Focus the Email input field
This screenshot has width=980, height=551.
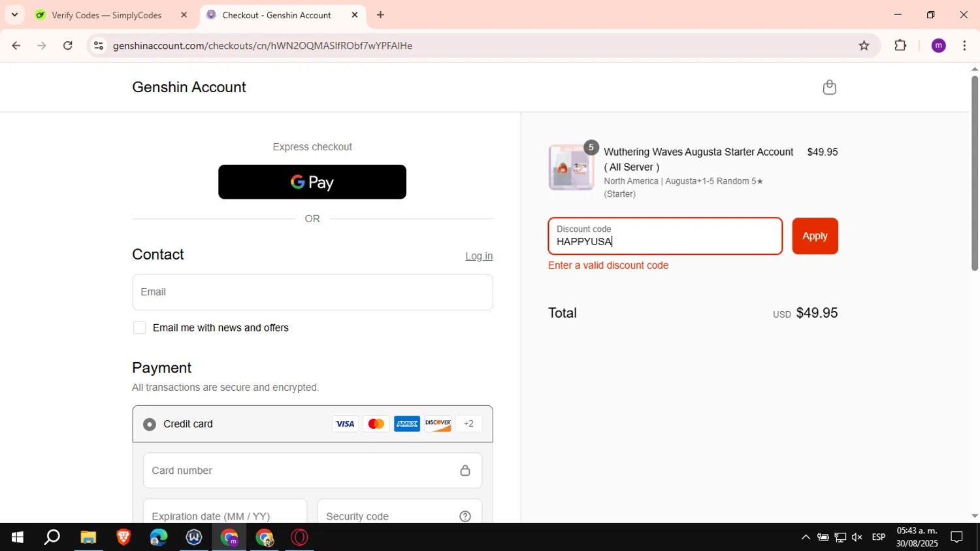click(312, 292)
